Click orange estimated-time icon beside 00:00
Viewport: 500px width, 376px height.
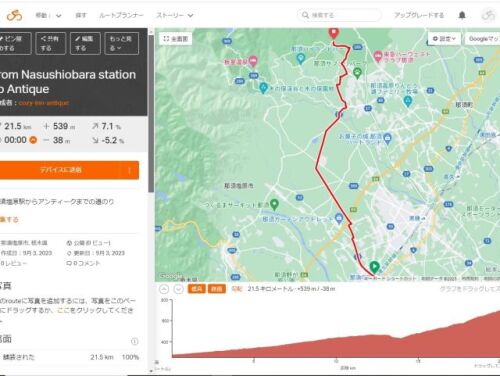[33, 140]
